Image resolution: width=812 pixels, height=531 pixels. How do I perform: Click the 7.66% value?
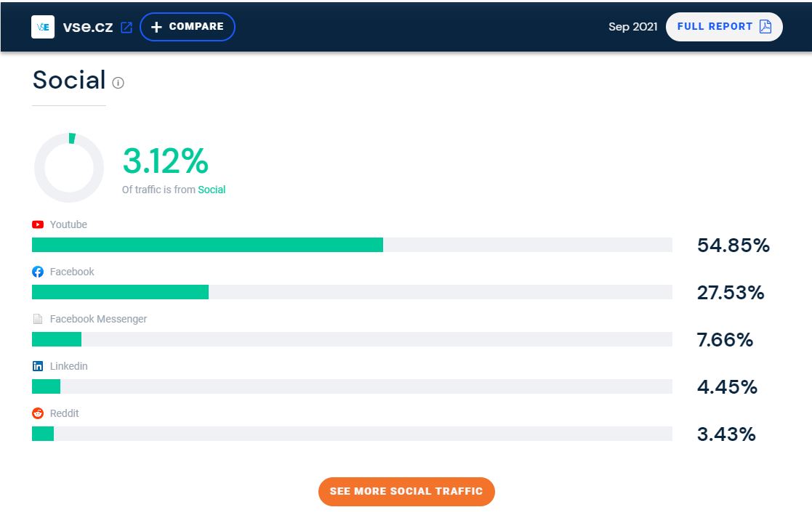pos(725,340)
